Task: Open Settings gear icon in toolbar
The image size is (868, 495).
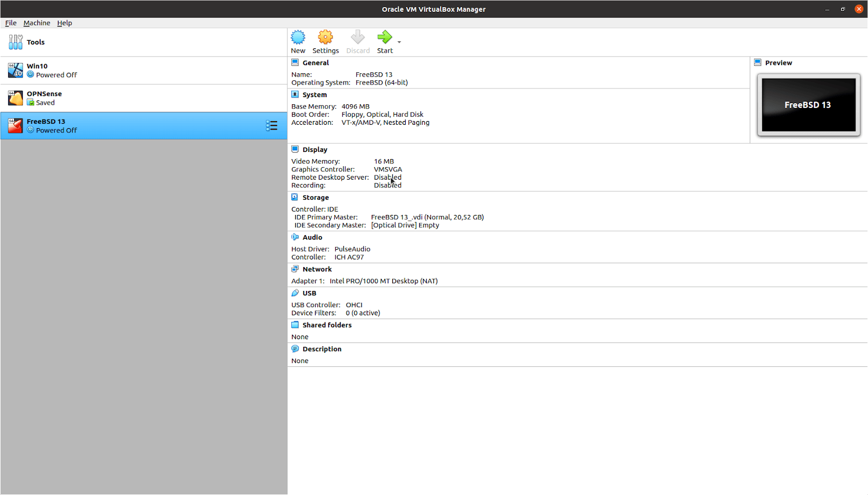Action: (325, 37)
